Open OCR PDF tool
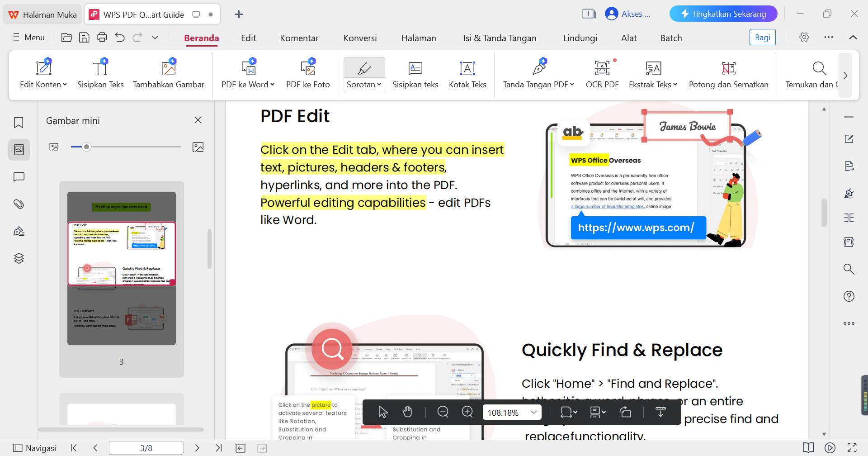Viewport: 868px width, 456px height. point(602,74)
